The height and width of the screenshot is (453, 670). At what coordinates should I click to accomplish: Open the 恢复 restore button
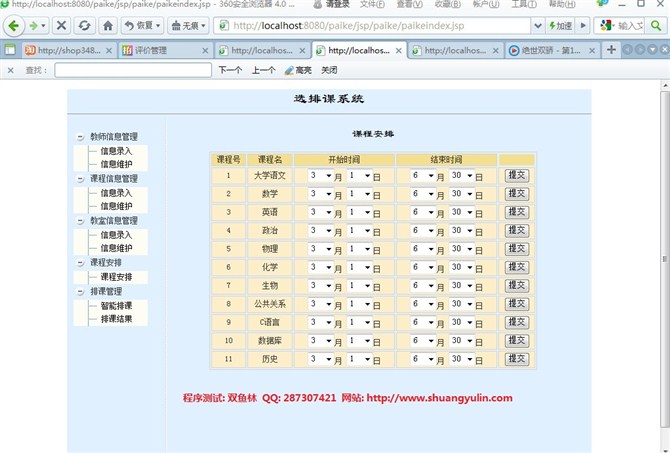[x=141, y=26]
